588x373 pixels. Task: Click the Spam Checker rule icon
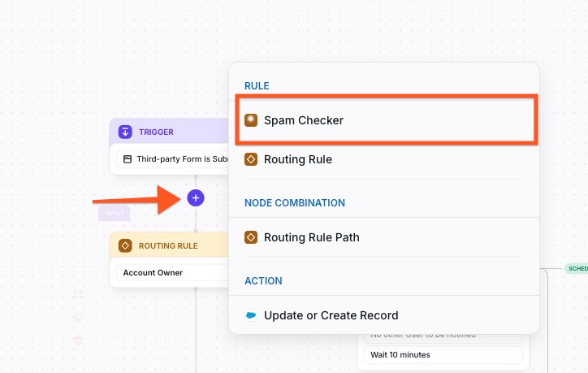(251, 120)
